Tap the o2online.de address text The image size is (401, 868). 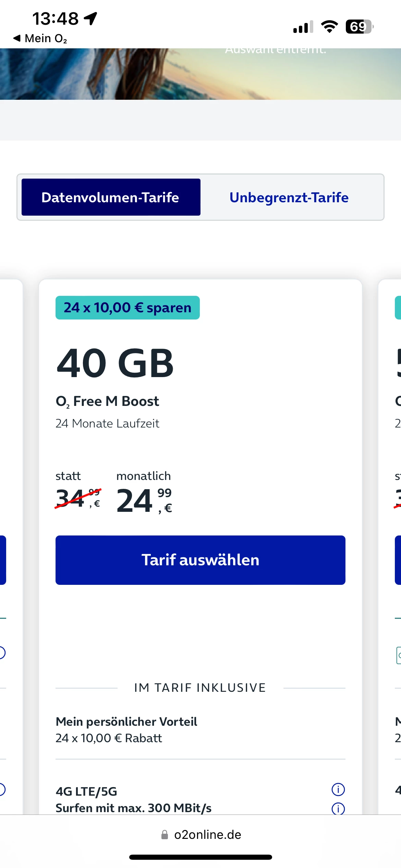tap(207, 834)
